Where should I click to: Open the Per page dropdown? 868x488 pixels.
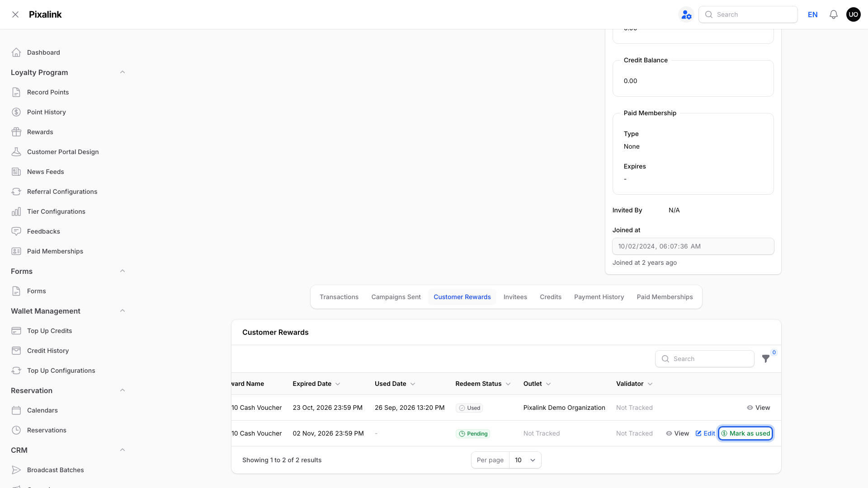525,460
